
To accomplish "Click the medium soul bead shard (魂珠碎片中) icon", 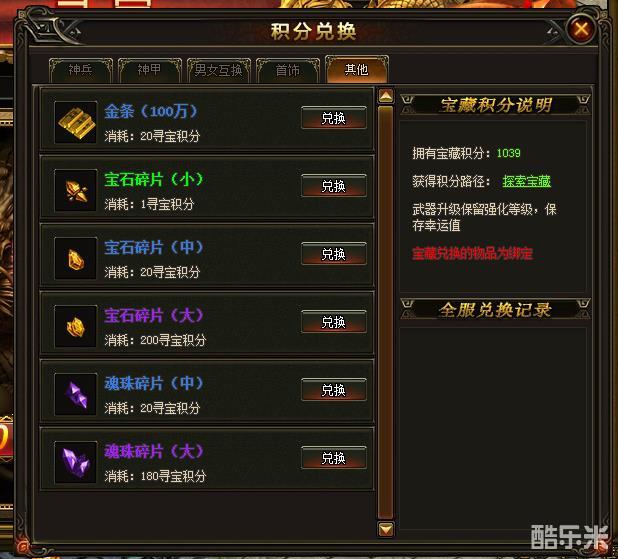I will coord(76,394).
